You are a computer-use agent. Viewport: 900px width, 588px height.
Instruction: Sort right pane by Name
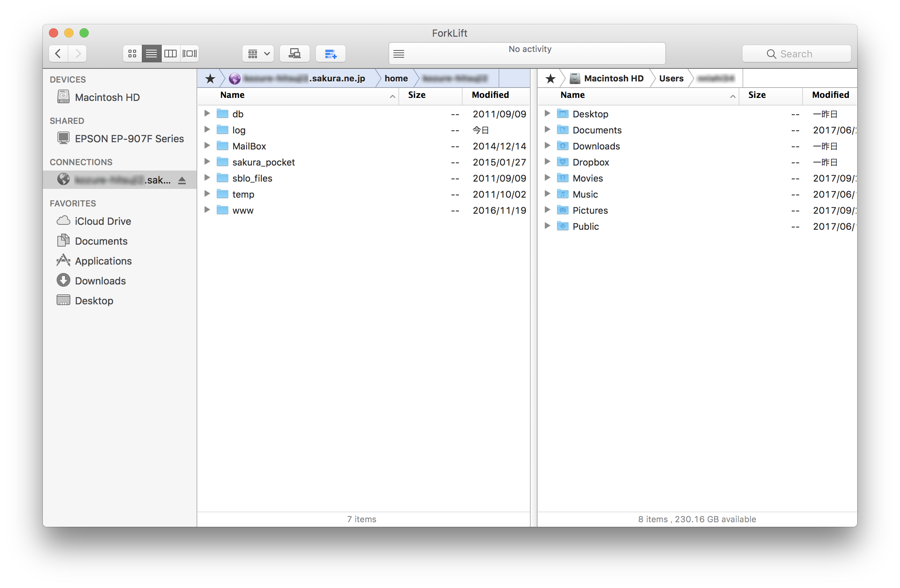[638, 95]
